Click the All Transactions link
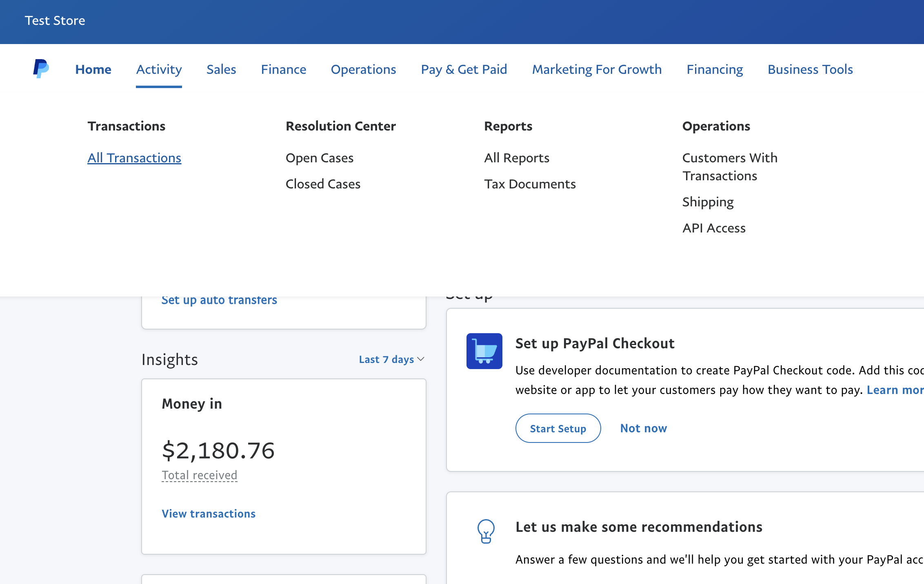The width and height of the screenshot is (924, 584). pyautogui.click(x=134, y=158)
